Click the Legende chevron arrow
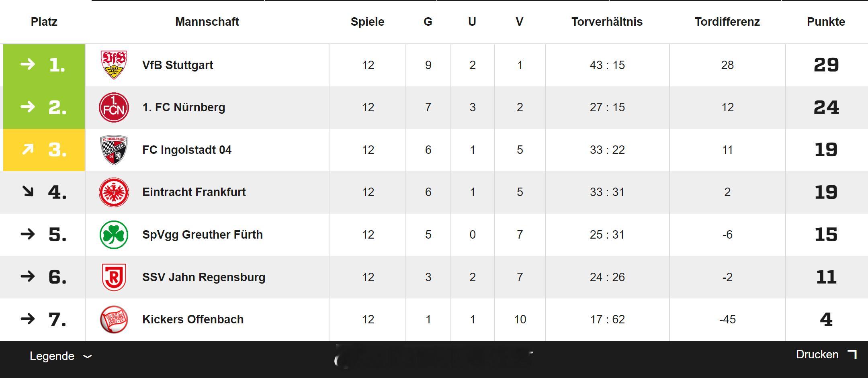Viewport: 868px width, 378px height. (x=87, y=356)
